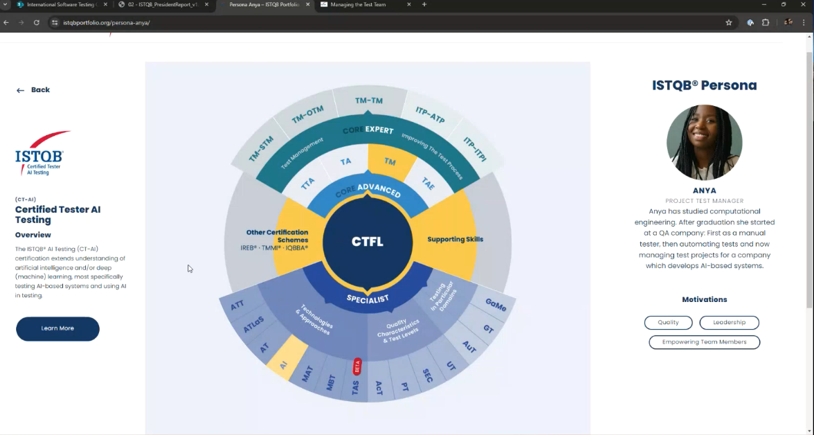This screenshot has width=814, height=441.
Task: Select the Persona Anya ISTQB Portfolio tab
Action: pos(264,5)
